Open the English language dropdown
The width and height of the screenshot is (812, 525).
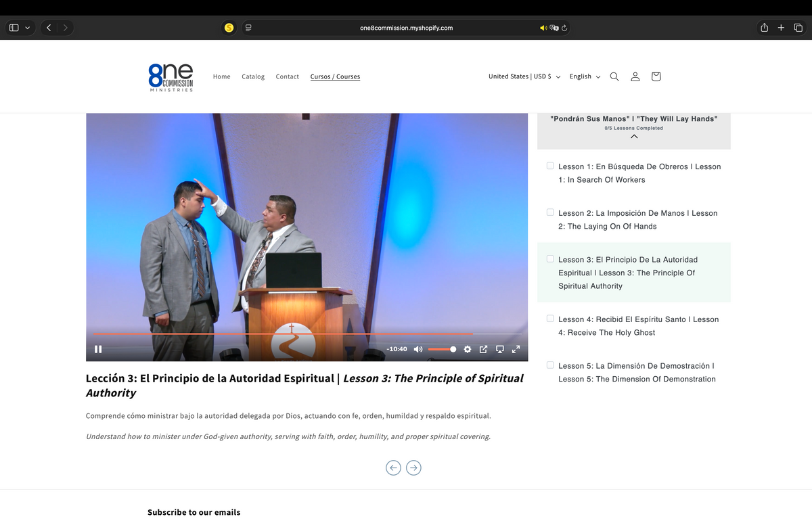coord(585,76)
